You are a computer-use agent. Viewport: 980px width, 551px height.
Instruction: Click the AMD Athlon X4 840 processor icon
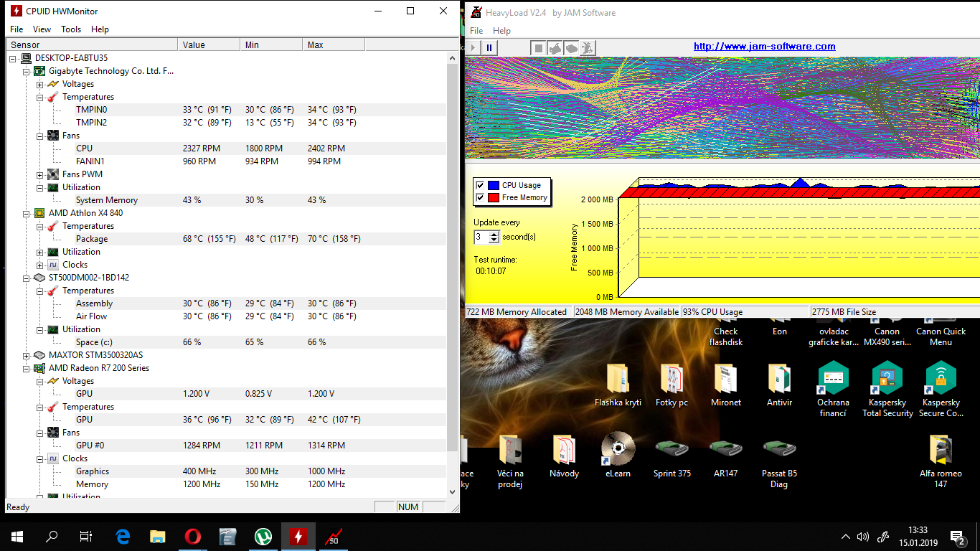(39, 213)
